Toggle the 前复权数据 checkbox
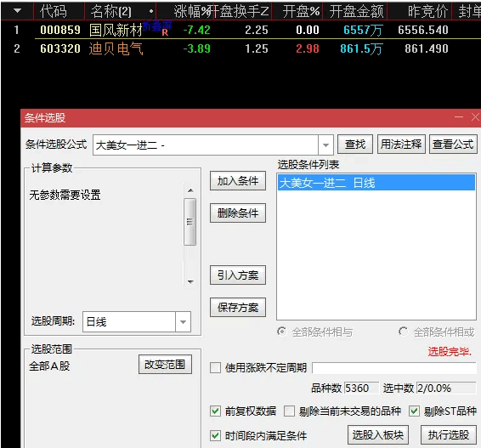 (x=215, y=411)
